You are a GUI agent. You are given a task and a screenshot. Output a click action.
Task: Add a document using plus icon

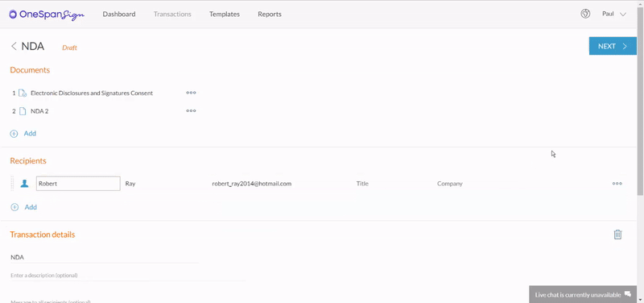(x=14, y=134)
